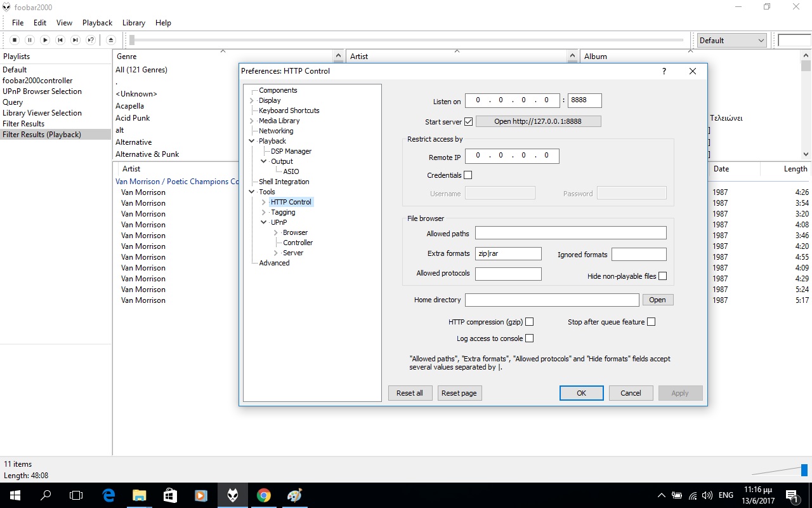The height and width of the screenshot is (508, 812).
Task: Open the action center notifications icon
Action: pyautogui.click(x=792, y=495)
